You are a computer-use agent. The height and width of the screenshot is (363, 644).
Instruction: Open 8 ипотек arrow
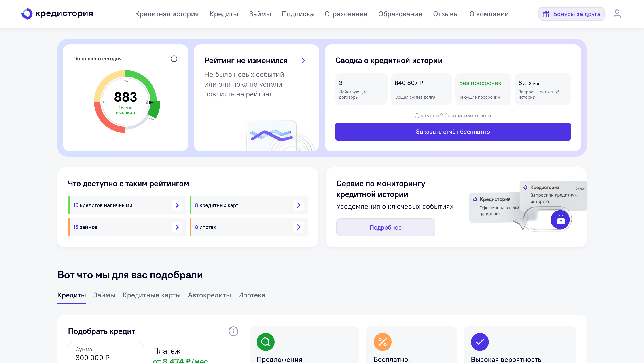[299, 227]
